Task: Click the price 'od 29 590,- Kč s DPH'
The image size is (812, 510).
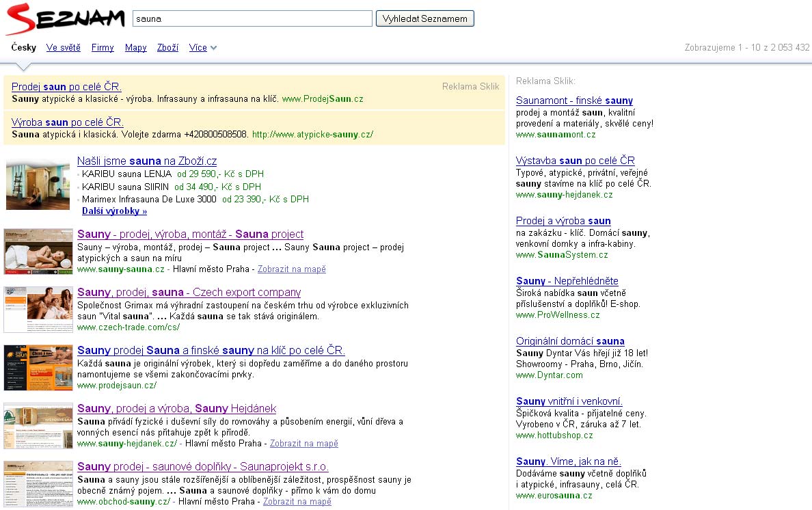Action: (221, 174)
